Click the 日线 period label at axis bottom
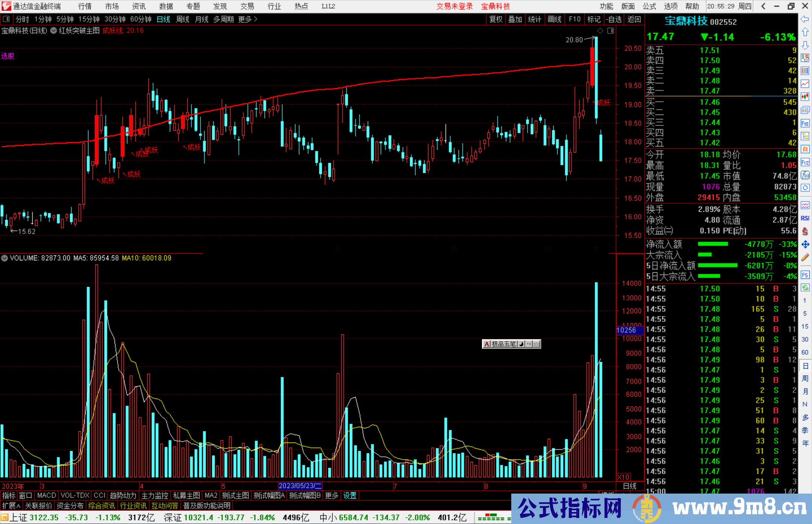The image size is (812, 524). tap(629, 486)
